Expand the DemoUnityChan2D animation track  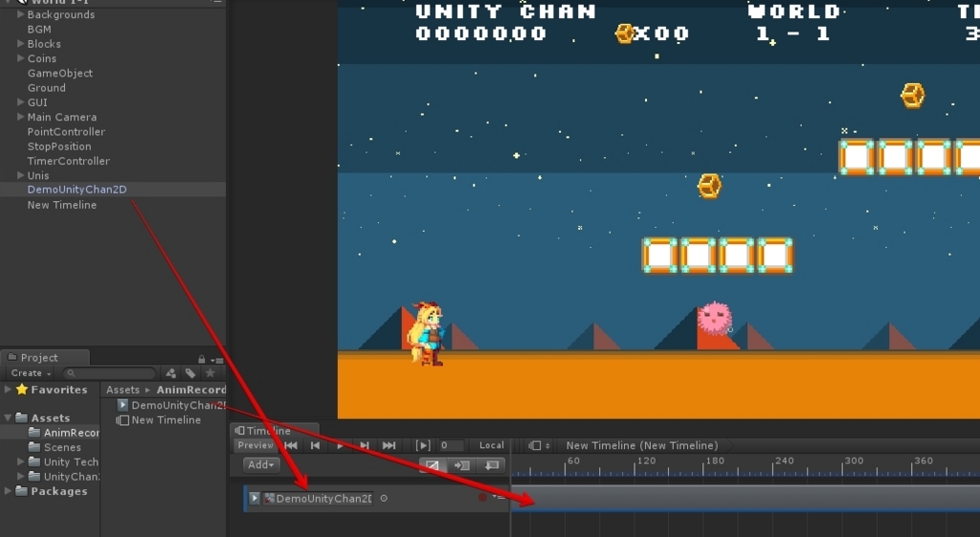[x=254, y=499]
